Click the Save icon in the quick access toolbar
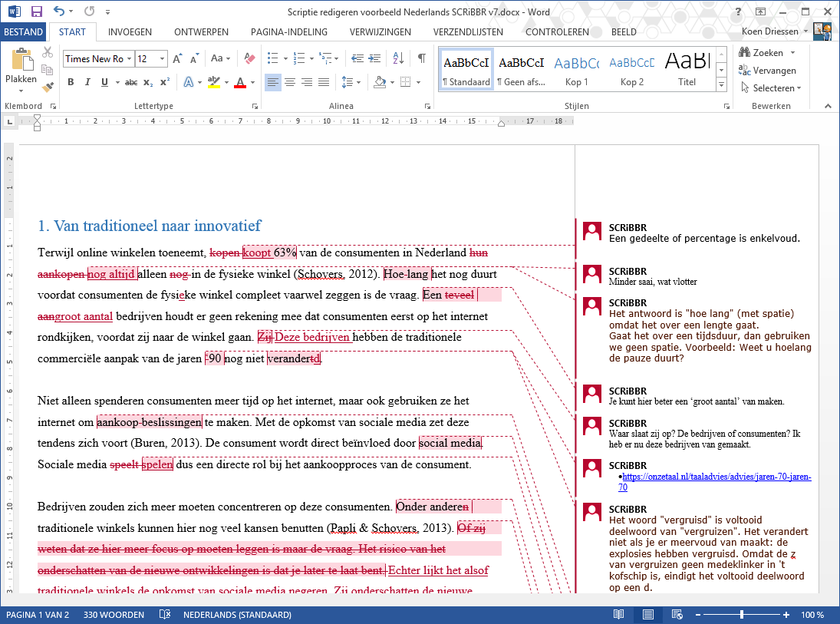Viewport: 840px width, 624px height. tap(36, 12)
